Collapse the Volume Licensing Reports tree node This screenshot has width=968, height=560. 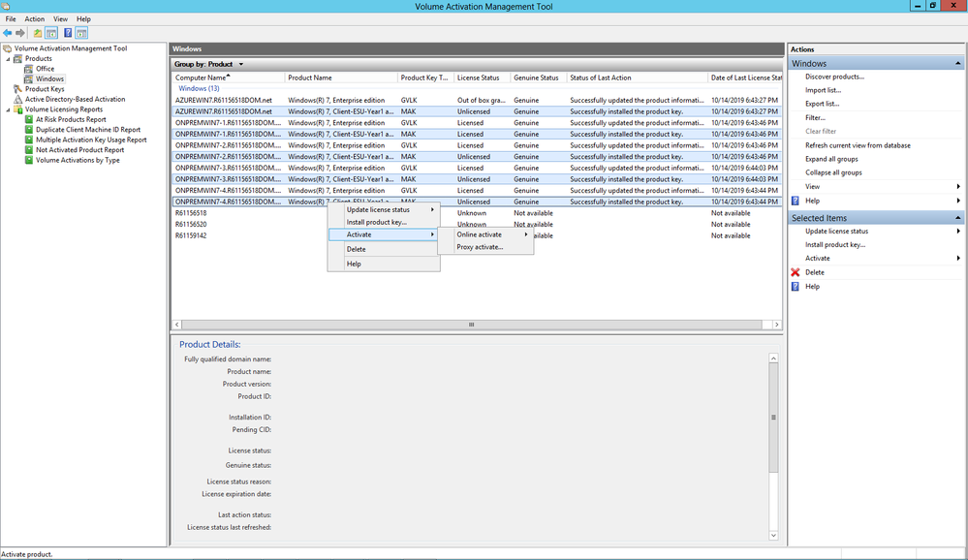click(9, 109)
